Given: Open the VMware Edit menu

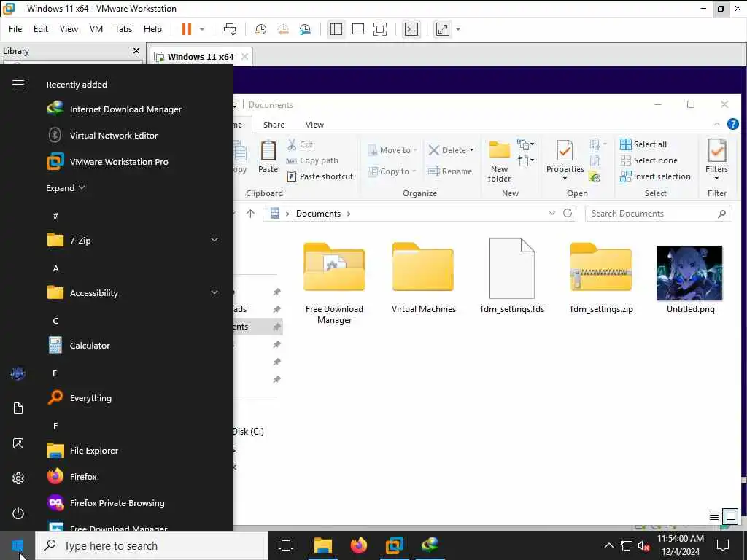Looking at the screenshot, I should click(41, 29).
